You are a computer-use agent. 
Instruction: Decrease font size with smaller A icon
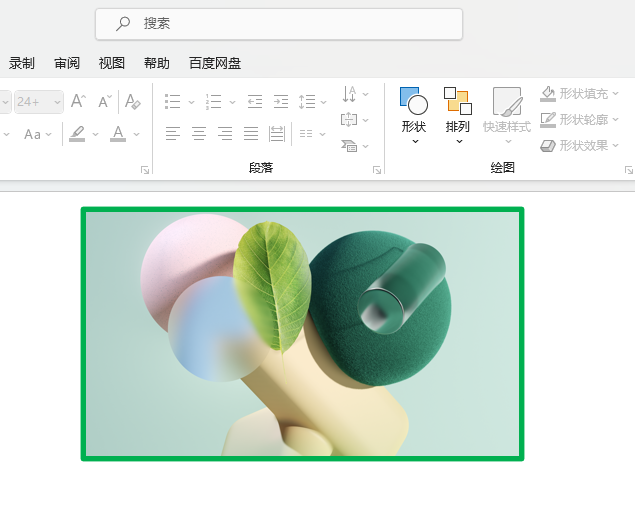[x=105, y=101]
